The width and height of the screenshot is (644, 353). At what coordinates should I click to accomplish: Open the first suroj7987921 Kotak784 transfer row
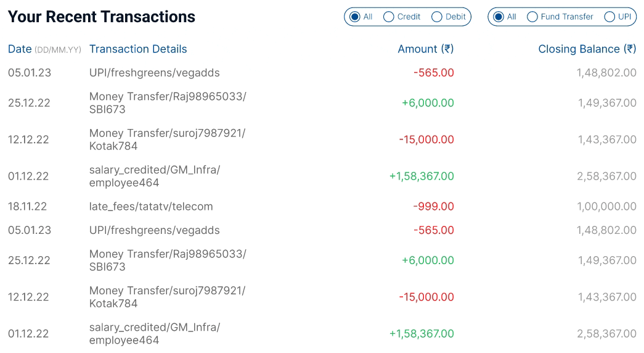[166, 139]
